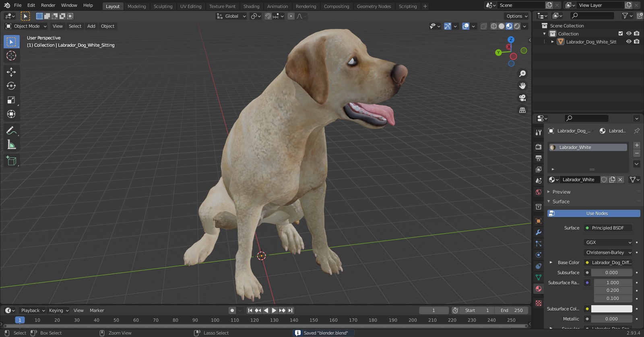Select the Scale tool
Screen dimensions: 644x337
[11, 100]
